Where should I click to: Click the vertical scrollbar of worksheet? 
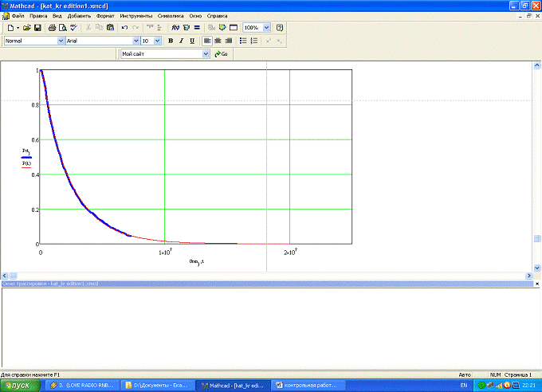pos(536,159)
